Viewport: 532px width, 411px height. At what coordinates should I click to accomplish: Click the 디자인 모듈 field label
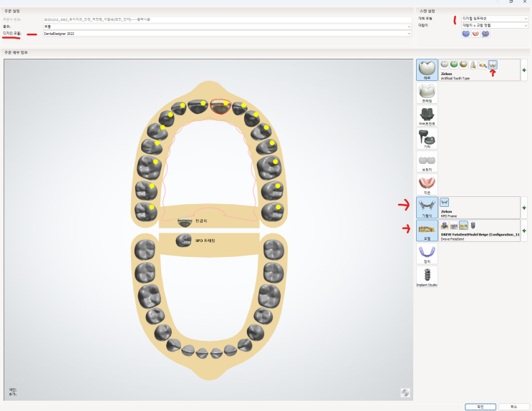[x=12, y=34]
